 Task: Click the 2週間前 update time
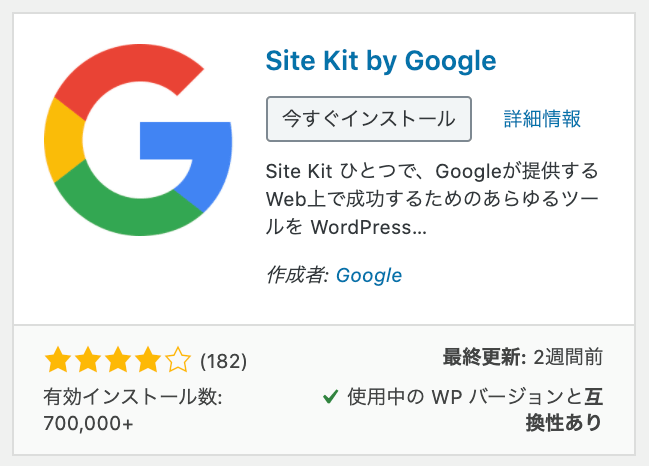tap(568, 357)
